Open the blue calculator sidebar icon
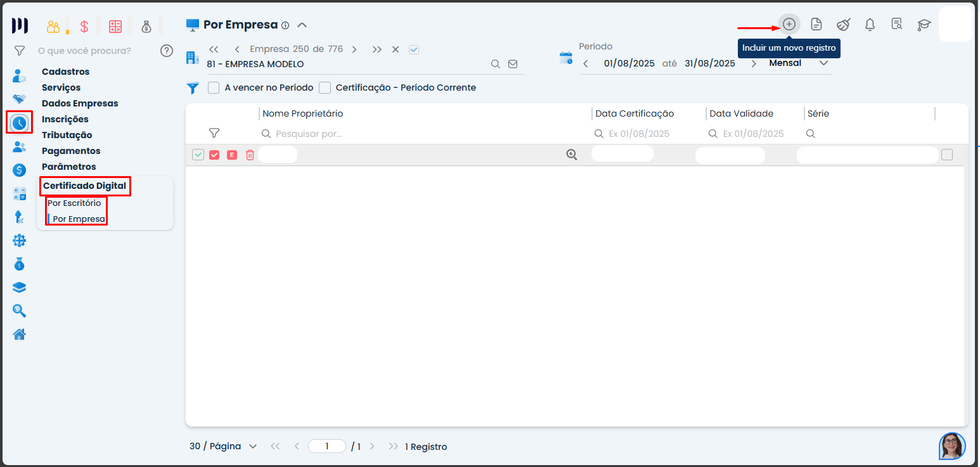The width and height of the screenshot is (980, 467). click(x=20, y=194)
